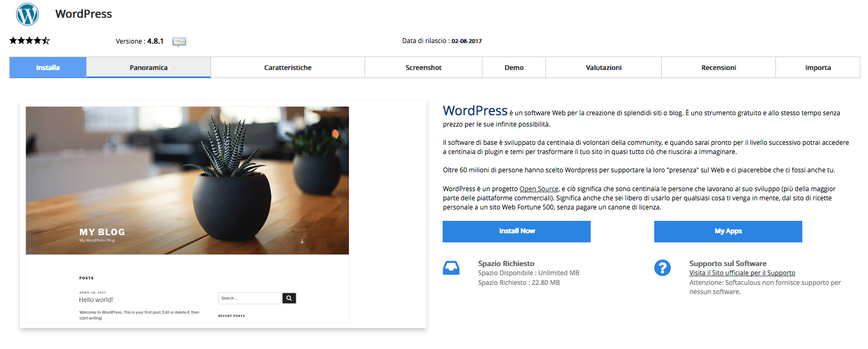Click the WordPress logo icon
This screenshot has height=349, width=868.
click(x=27, y=14)
